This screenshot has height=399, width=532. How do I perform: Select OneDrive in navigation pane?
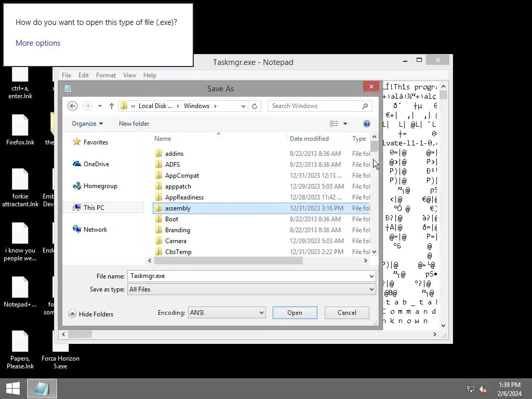pyautogui.click(x=91, y=164)
